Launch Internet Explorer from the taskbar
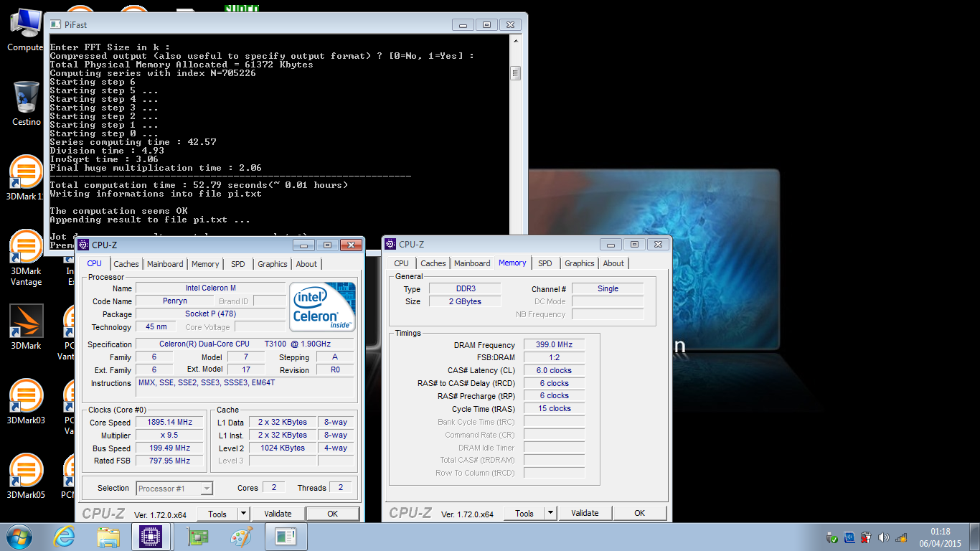 [64, 536]
